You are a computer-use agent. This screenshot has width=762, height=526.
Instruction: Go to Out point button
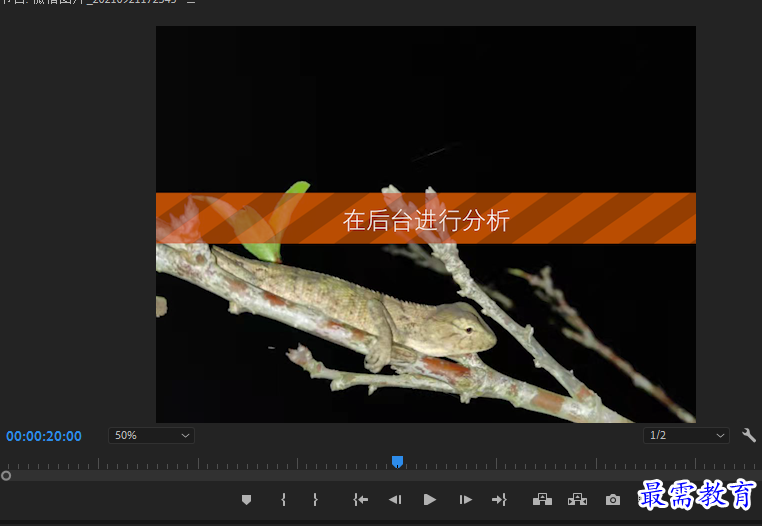coord(499,500)
